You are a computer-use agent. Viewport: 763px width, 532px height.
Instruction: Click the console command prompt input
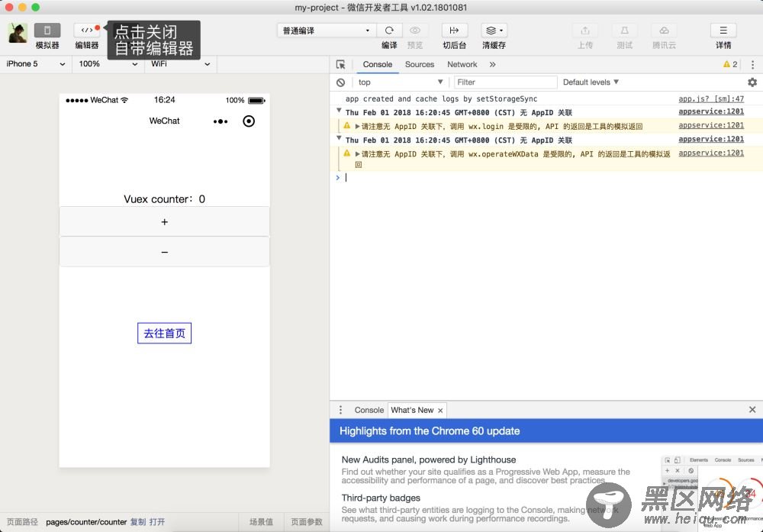[550, 178]
